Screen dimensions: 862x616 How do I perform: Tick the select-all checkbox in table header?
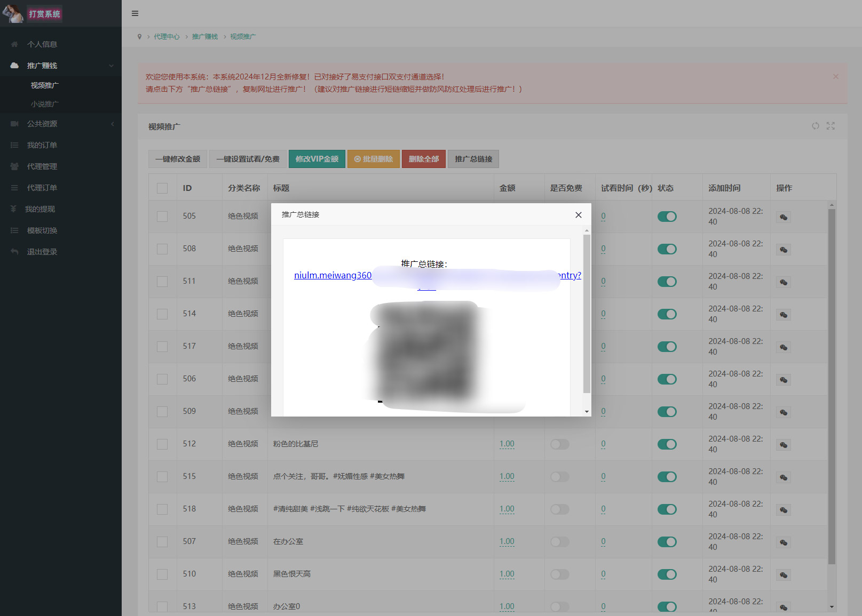[x=162, y=188]
